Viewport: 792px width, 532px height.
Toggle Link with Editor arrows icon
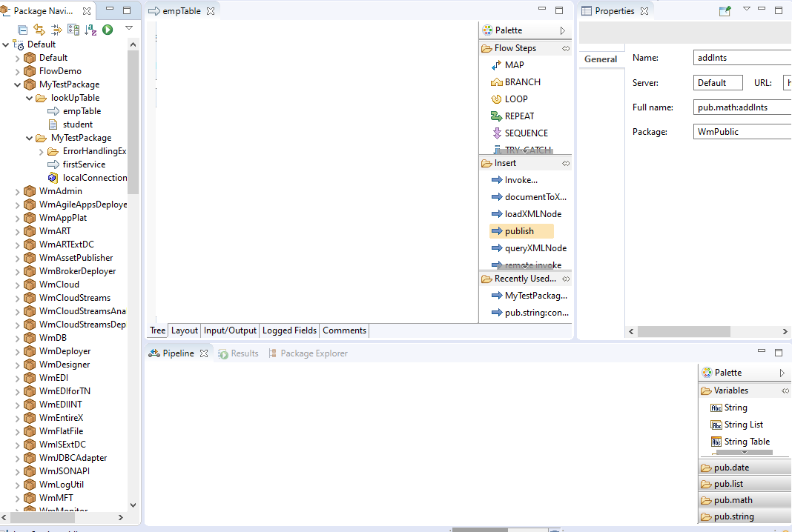coord(39,30)
